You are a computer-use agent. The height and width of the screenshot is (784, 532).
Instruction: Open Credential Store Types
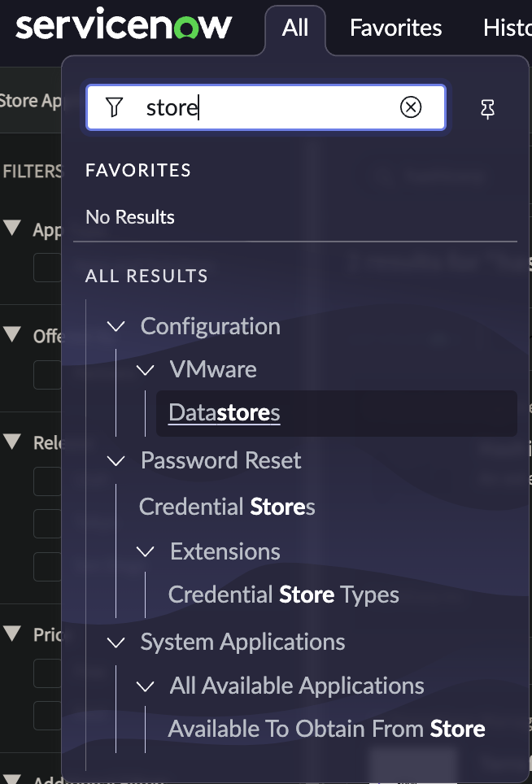click(283, 595)
